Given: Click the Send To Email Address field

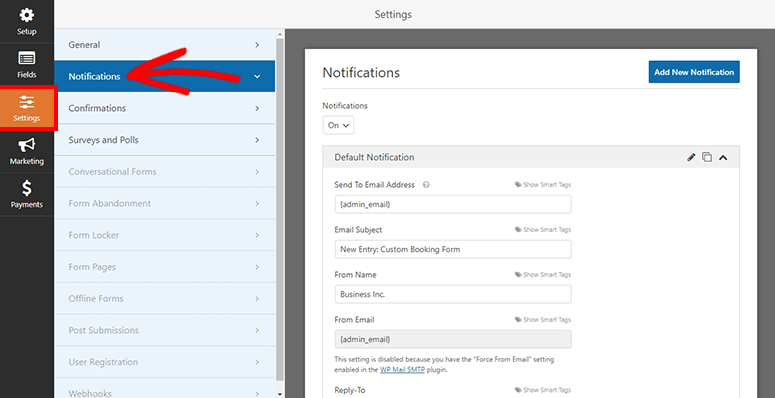Looking at the screenshot, I should pos(453,204).
